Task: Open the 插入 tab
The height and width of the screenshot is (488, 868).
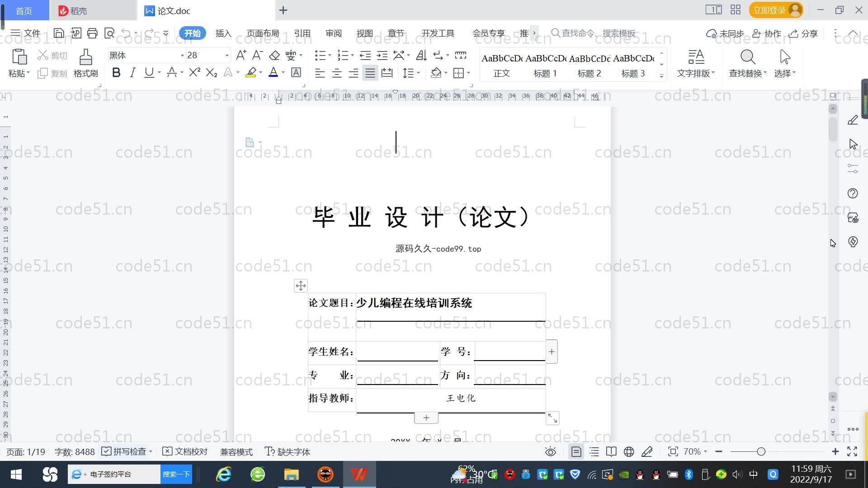Action: coord(223,33)
